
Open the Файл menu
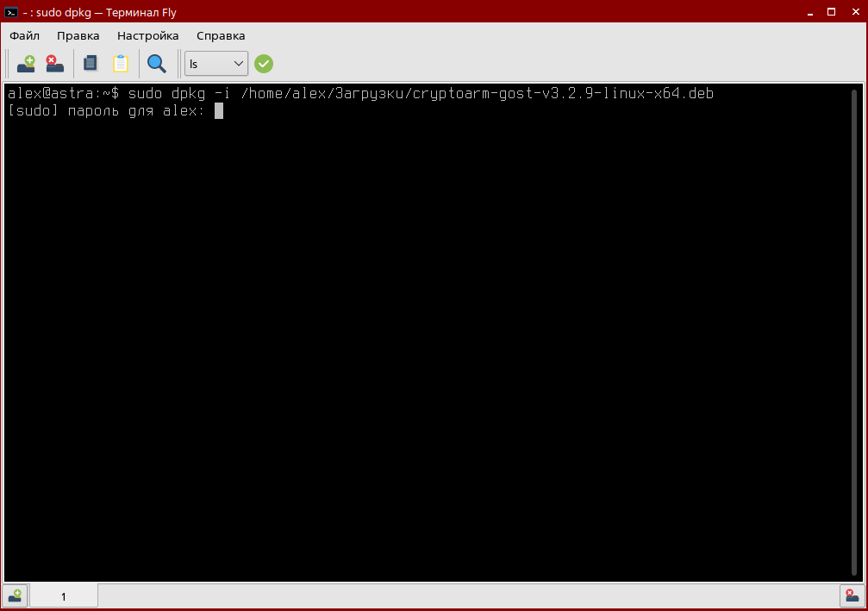coord(24,35)
